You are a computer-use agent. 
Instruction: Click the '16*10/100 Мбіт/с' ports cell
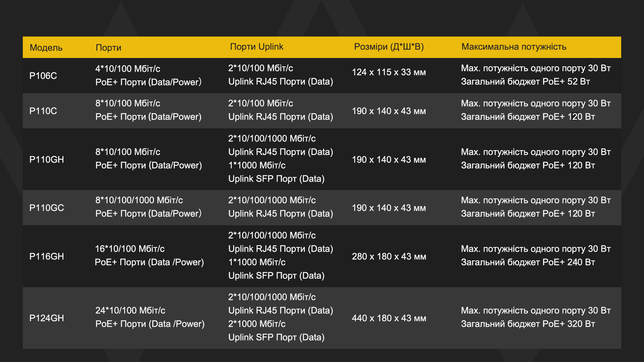tap(130, 249)
